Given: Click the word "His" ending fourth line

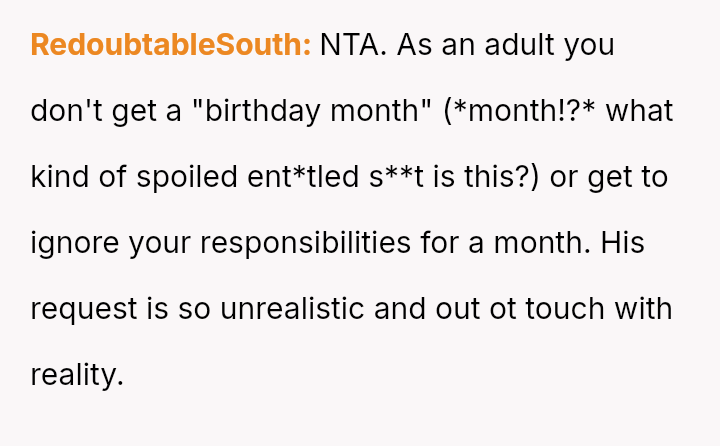Looking at the screenshot, I should (x=625, y=243).
